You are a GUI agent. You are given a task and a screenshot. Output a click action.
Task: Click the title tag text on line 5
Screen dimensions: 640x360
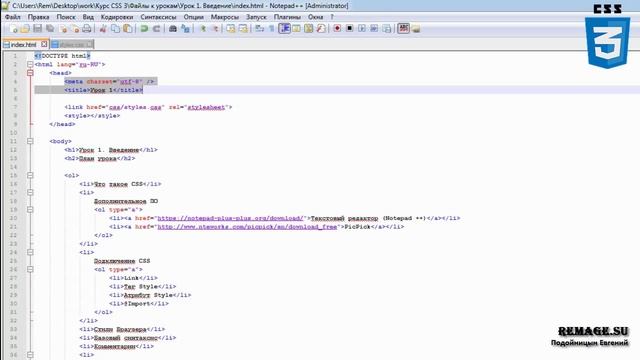(x=104, y=90)
